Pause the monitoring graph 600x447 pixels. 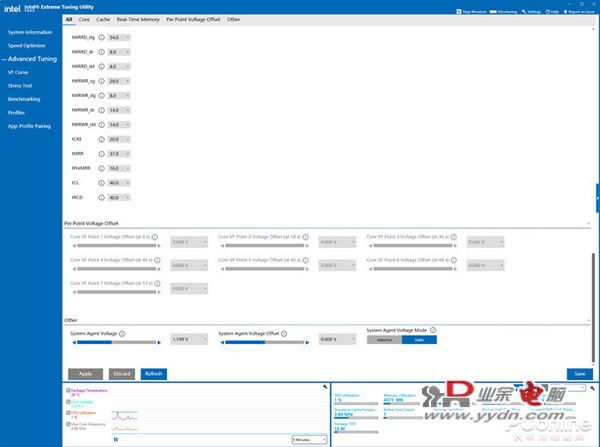pyautogui.click(x=116, y=439)
